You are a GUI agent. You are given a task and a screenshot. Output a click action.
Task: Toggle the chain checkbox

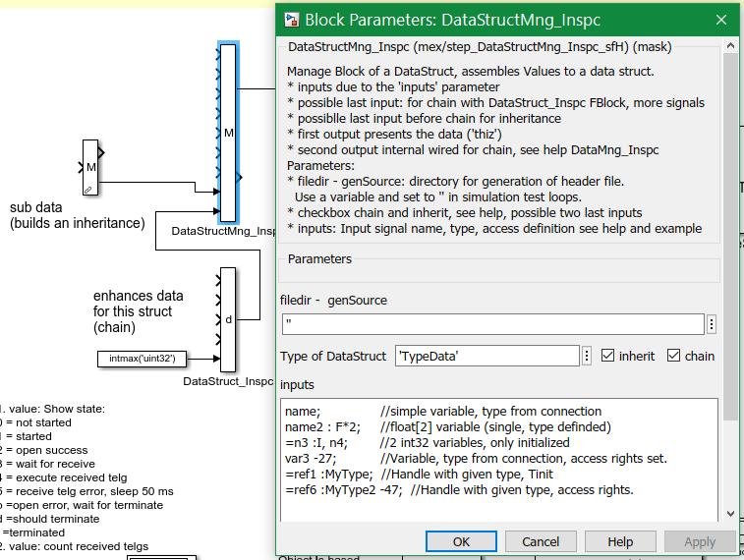(x=674, y=356)
